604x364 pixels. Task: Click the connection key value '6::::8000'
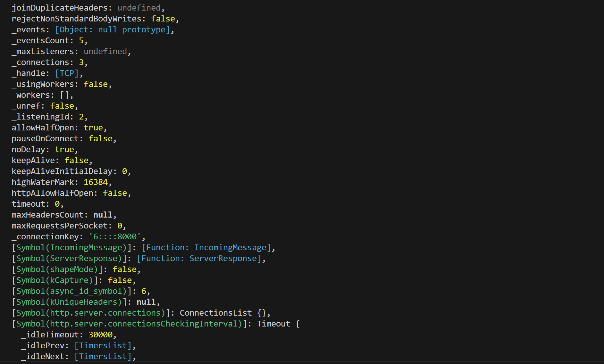pyautogui.click(x=115, y=237)
